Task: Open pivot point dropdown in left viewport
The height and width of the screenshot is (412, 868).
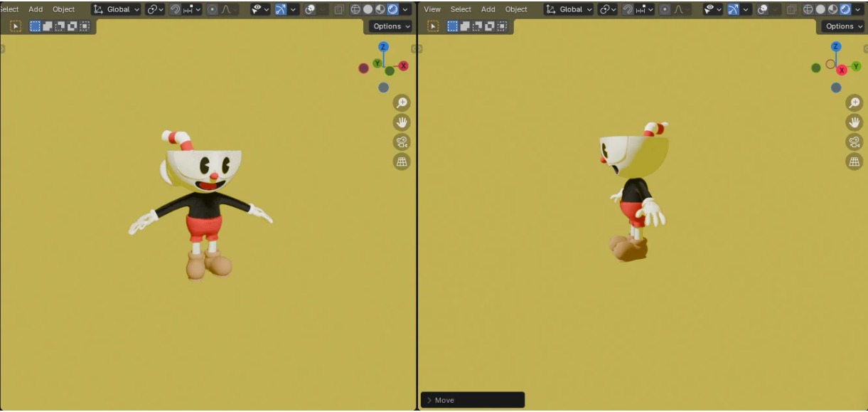Action: coord(155,9)
